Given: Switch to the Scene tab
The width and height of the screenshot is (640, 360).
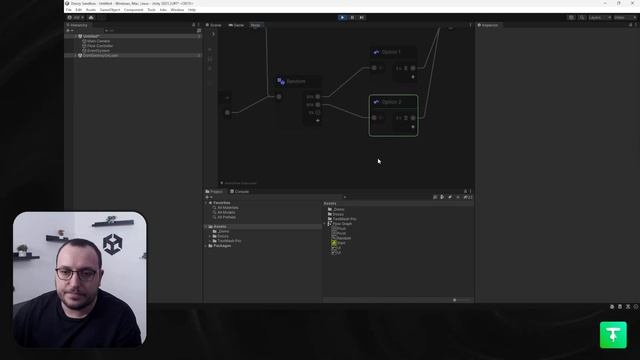Looking at the screenshot, I should click(213, 25).
